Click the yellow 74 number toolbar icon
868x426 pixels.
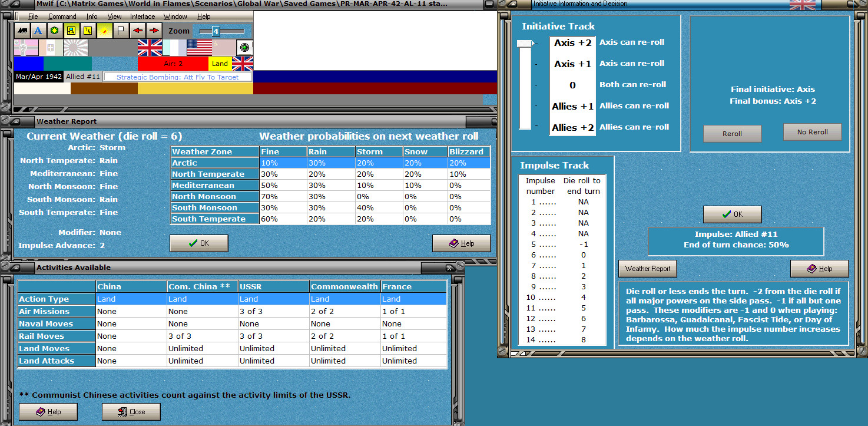88,31
